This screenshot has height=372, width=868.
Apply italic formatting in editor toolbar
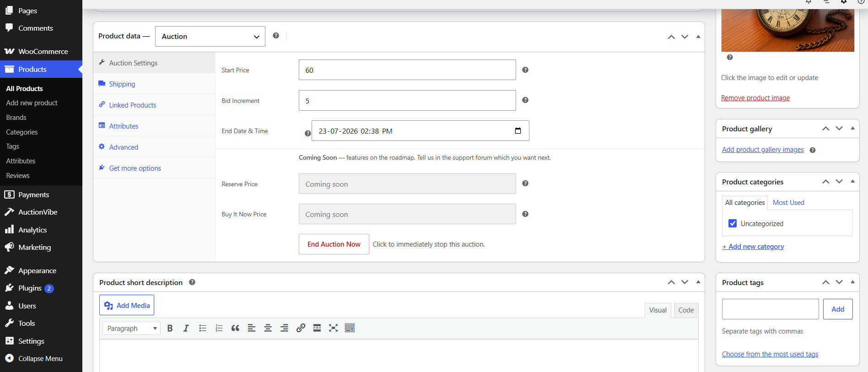click(x=186, y=328)
